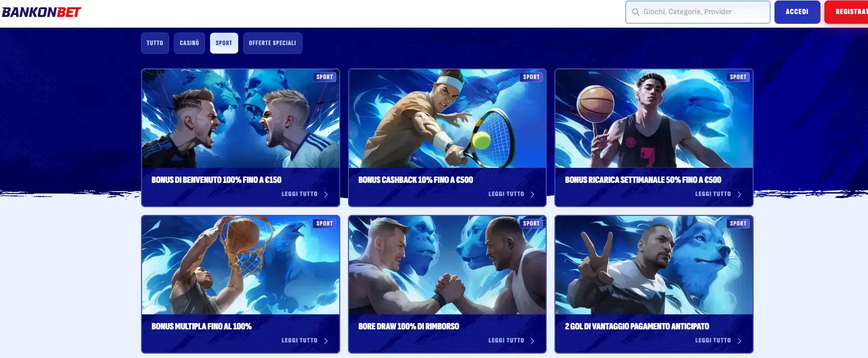Click SPORT badge on Bonus di Benvenuto card
The height and width of the screenshot is (358, 868).
tap(325, 77)
